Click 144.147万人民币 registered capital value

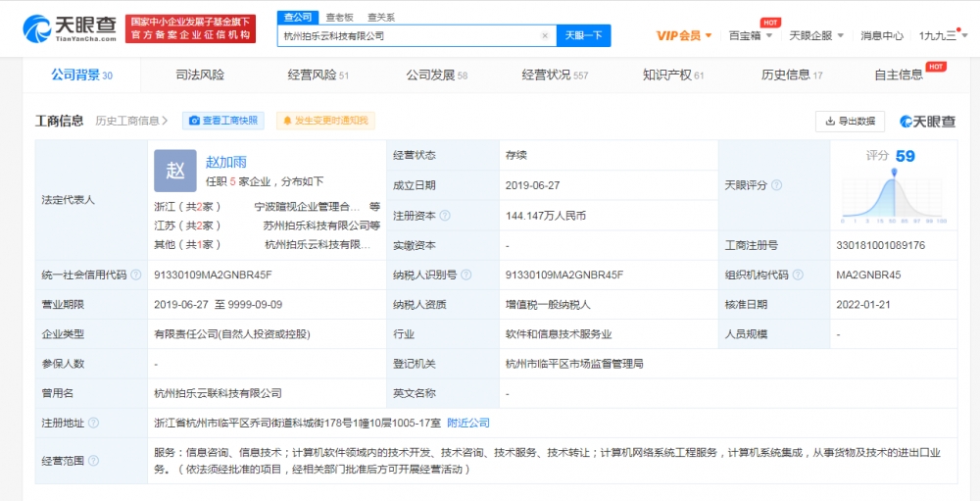pyautogui.click(x=546, y=216)
